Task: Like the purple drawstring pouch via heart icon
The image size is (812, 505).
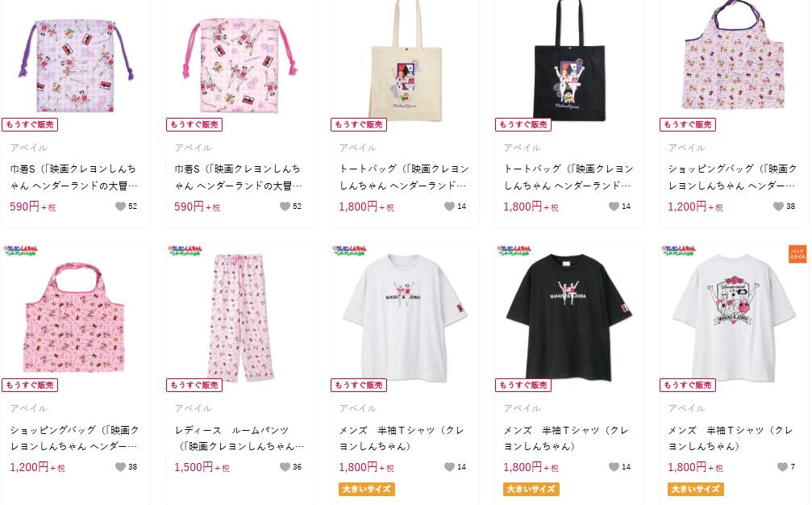Action: (120, 207)
